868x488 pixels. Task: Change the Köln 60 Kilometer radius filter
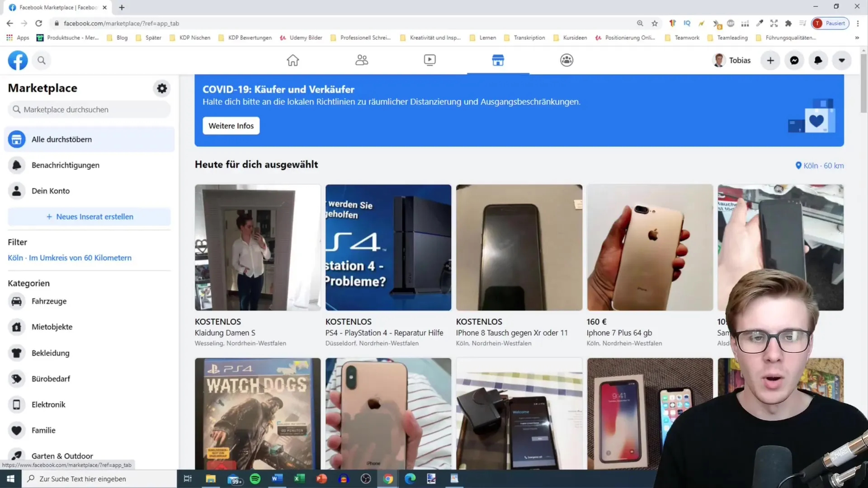(70, 258)
